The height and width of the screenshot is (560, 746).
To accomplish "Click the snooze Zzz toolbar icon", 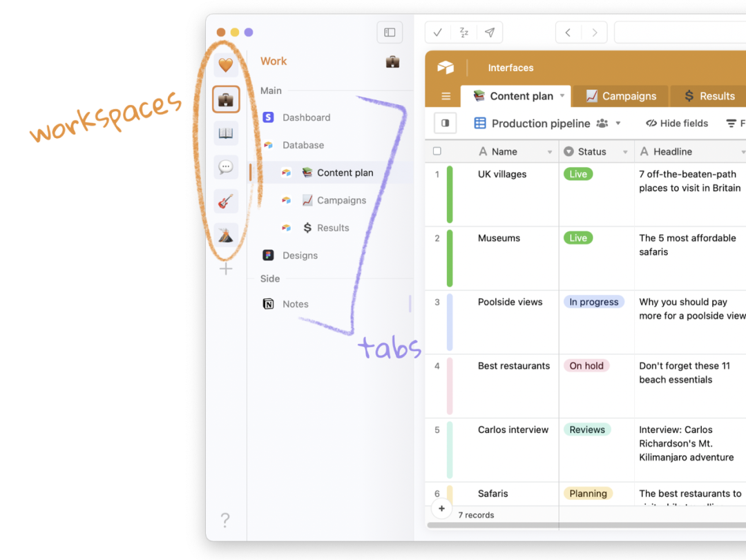I will click(x=464, y=32).
